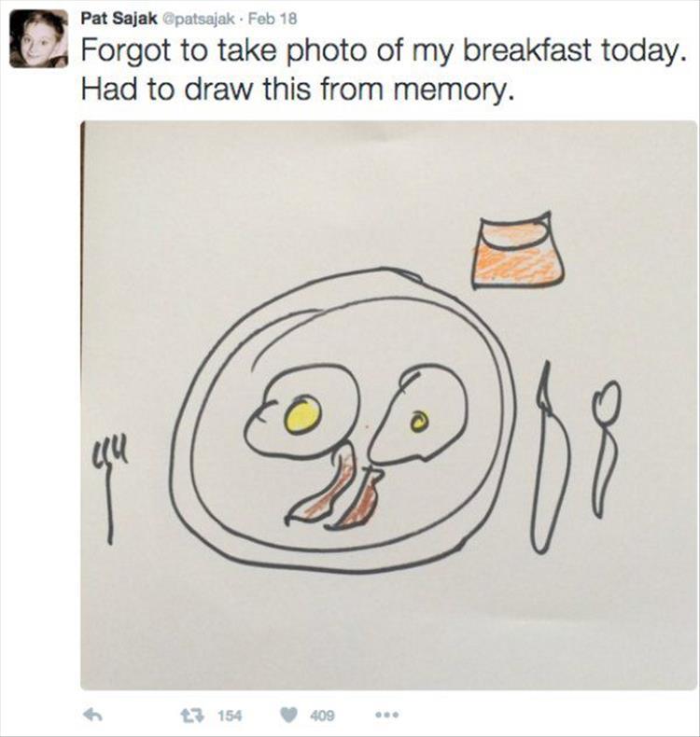View the 409 likes count
Image resolution: width=700 pixels, height=737 pixels.
[x=322, y=716]
